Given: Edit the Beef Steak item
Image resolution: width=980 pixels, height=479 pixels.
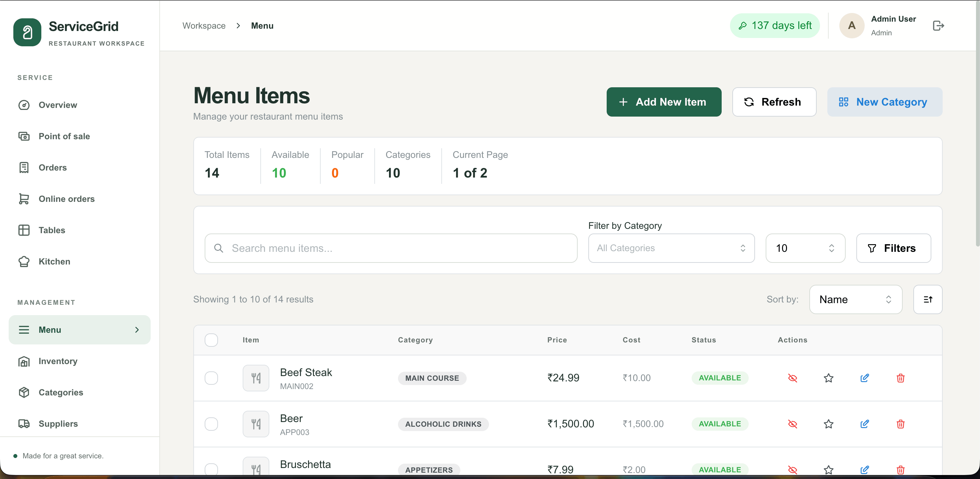Looking at the screenshot, I should [x=864, y=378].
